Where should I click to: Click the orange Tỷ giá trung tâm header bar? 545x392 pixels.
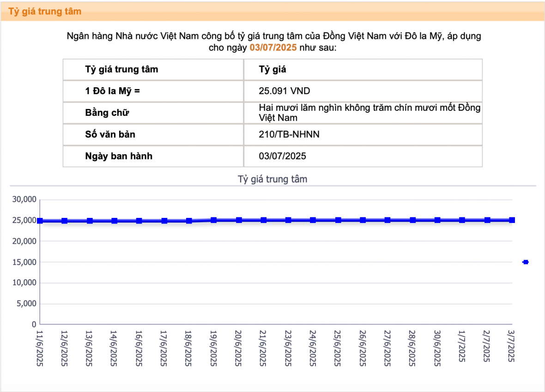pyautogui.click(x=46, y=11)
